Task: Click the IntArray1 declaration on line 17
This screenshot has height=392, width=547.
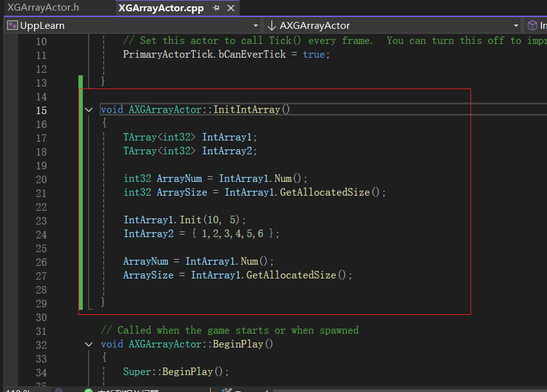Action: click(x=226, y=137)
